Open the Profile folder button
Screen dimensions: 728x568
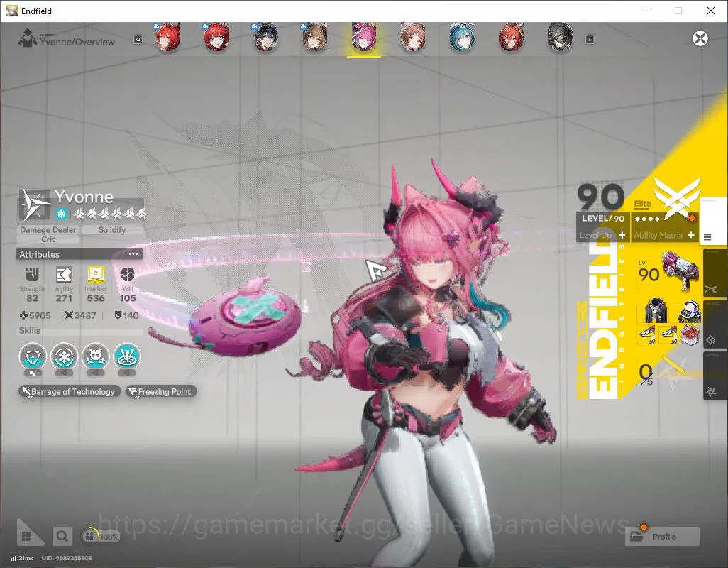click(662, 537)
